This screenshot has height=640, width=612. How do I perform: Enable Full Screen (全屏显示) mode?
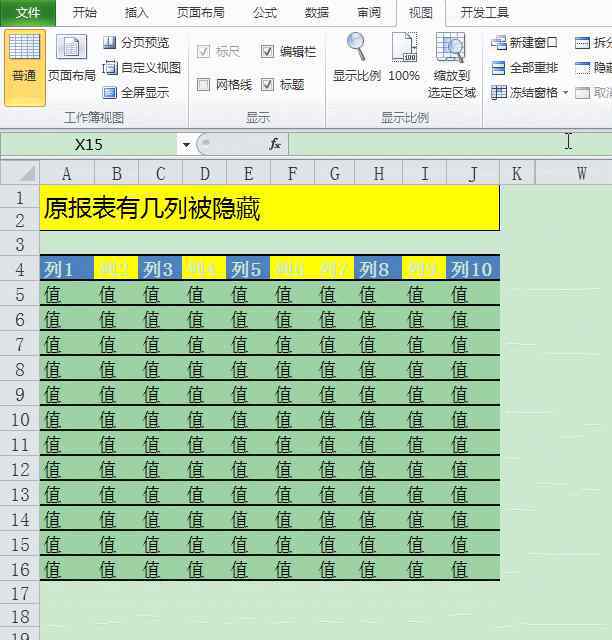click(x=136, y=93)
